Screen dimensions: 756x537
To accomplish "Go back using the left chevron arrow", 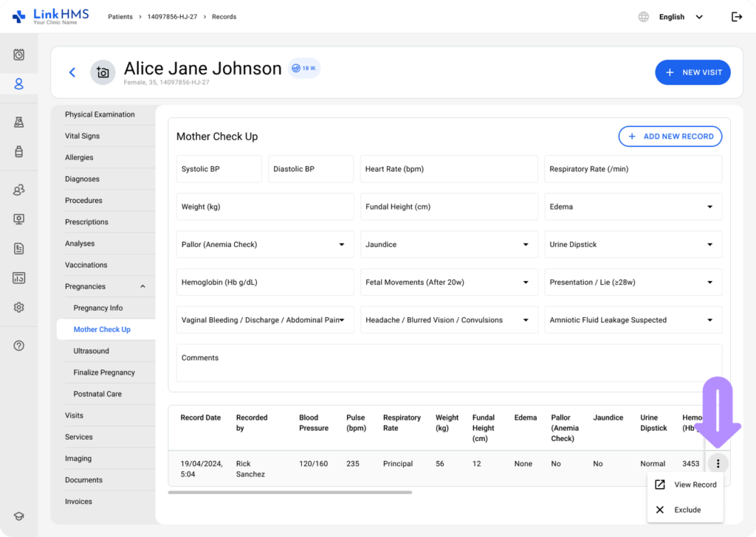I will pyautogui.click(x=72, y=72).
